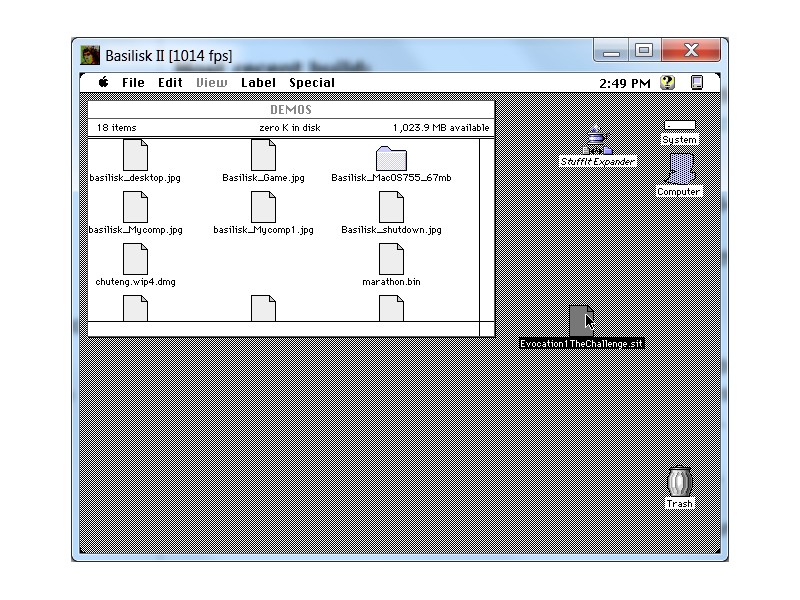
Task: Click the 2:49 PM menu bar clock
Action: (x=624, y=83)
